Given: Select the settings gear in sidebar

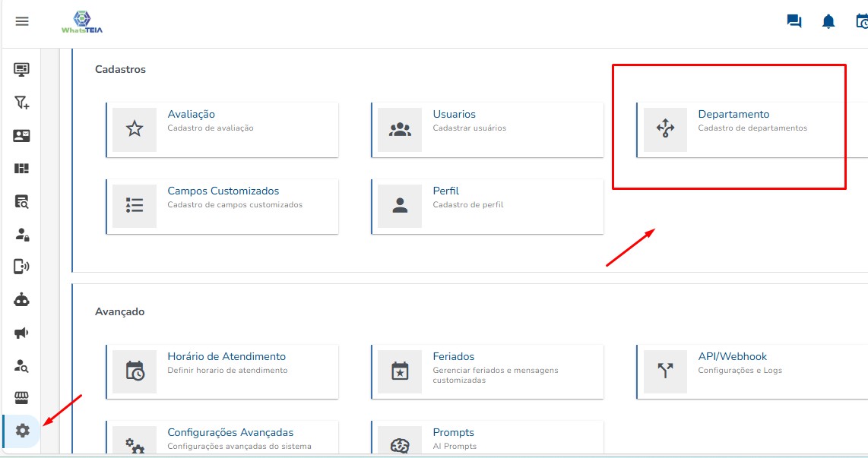Looking at the screenshot, I should click(x=22, y=431).
